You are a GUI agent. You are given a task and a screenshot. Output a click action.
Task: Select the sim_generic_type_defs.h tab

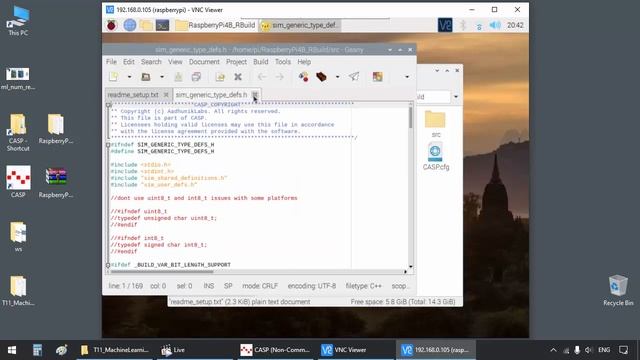point(211,95)
